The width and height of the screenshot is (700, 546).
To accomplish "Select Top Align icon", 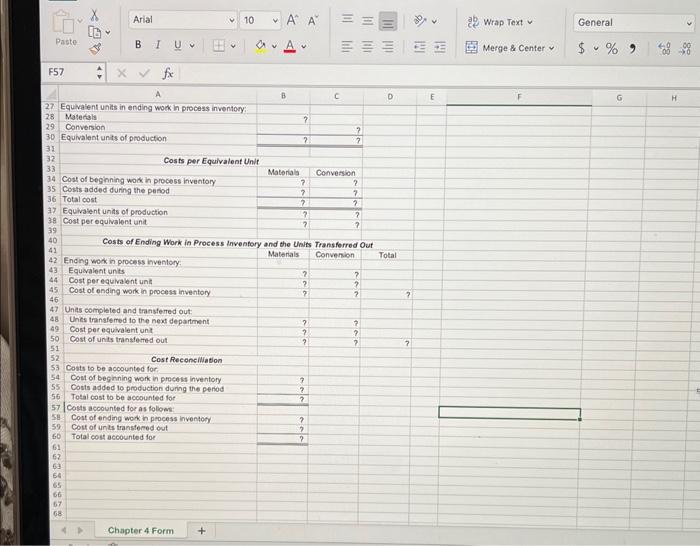I will pos(347,19).
